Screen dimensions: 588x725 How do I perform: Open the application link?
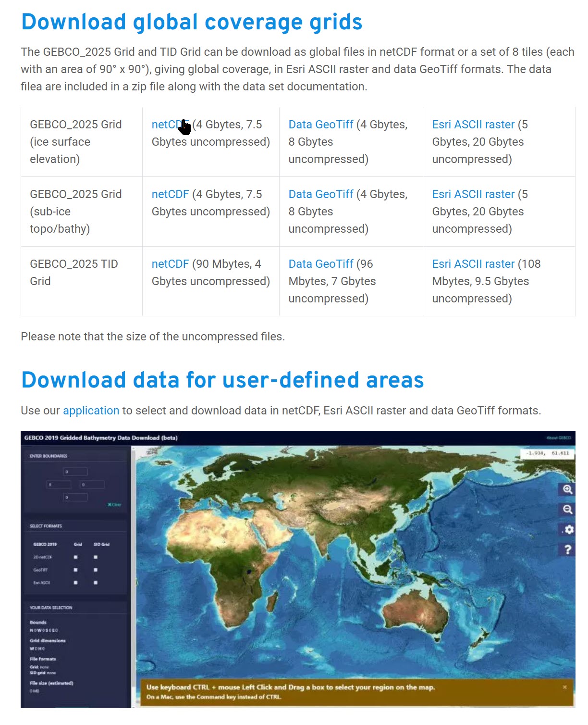click(91, 411)
